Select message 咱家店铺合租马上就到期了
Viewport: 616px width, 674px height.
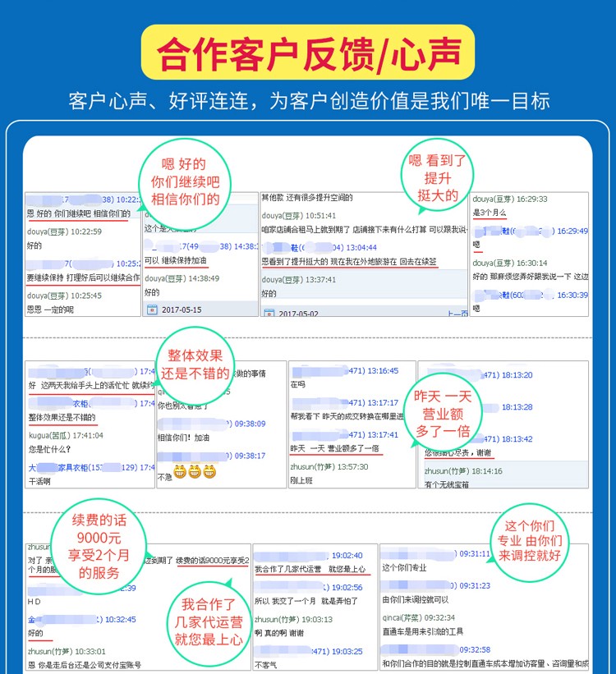point(364,230)
